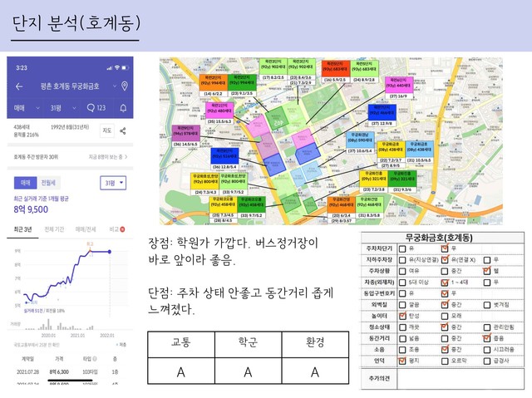The height and width of the screenshot is (398, 532).
Task: Tap the red badge beside 비교
Action: tap(122, 229)
